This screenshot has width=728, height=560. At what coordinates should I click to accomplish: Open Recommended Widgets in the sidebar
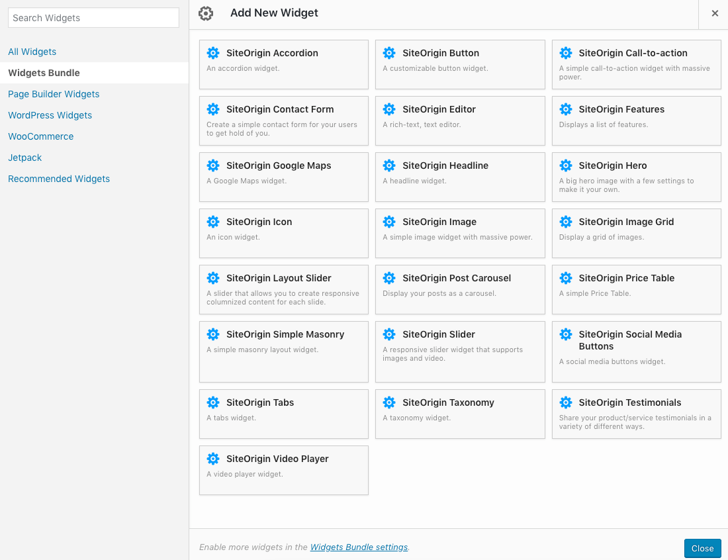point(59,179)
